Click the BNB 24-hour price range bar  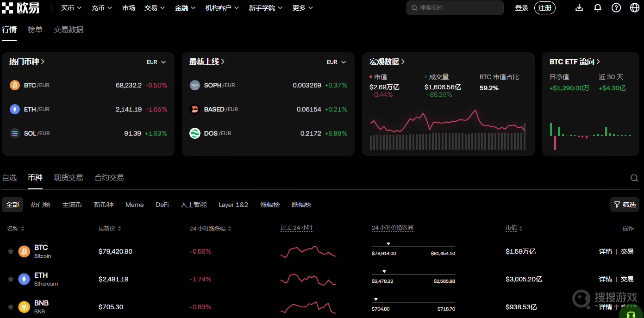[x=413, y=302]
